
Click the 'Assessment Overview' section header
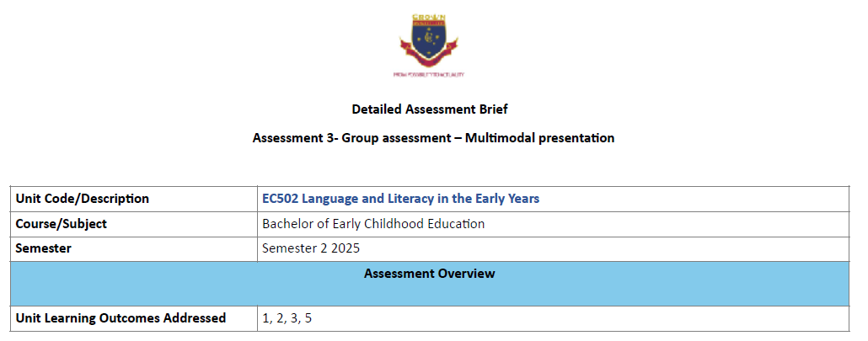pyautogui.click(x=429, y=274)
